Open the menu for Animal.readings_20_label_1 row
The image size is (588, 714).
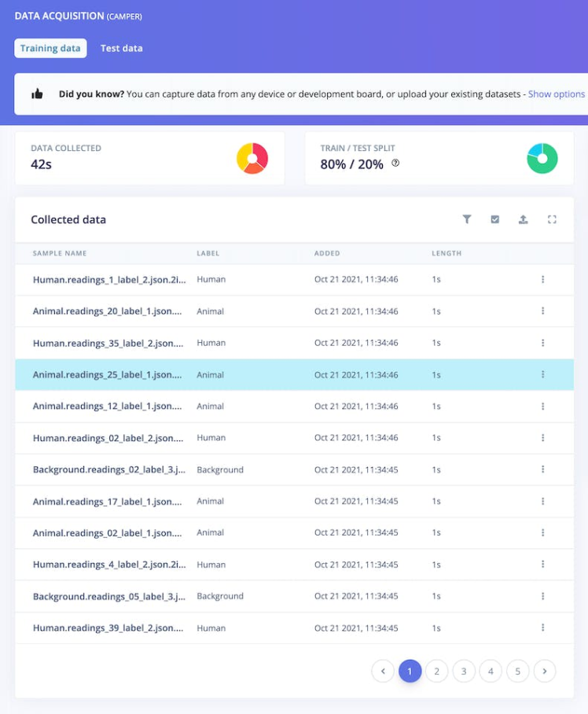tap(543, 311)
